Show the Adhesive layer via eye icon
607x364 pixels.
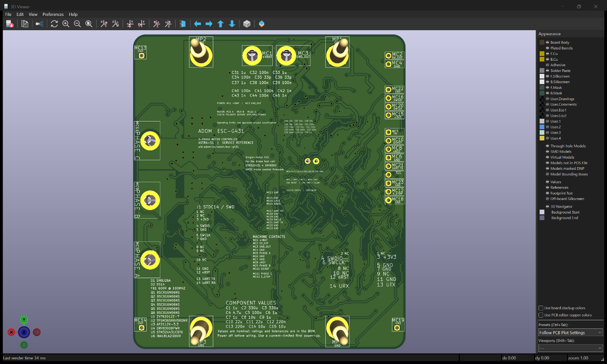click(x=548, y=65)
